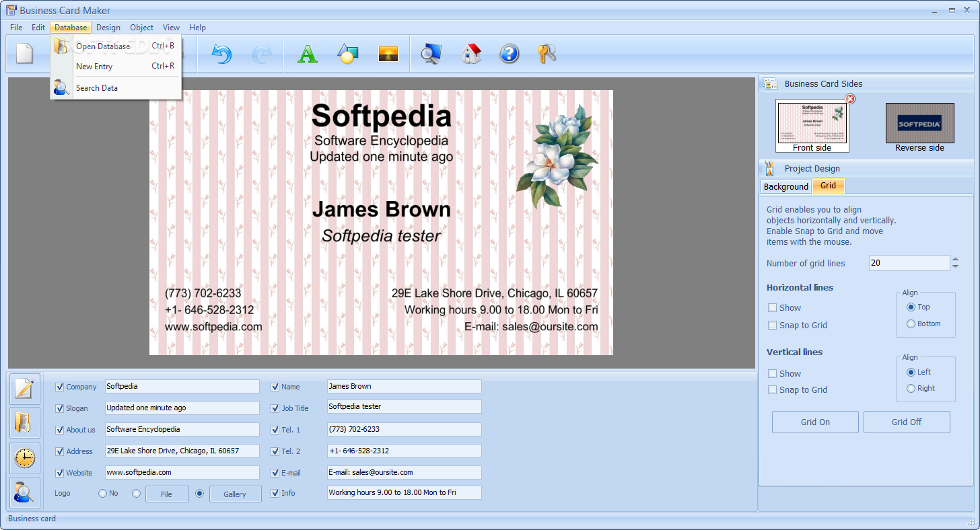Undo the last action with blue arrow
The width and height of the screenshot is (980, 530).
(x=221, y=54)
